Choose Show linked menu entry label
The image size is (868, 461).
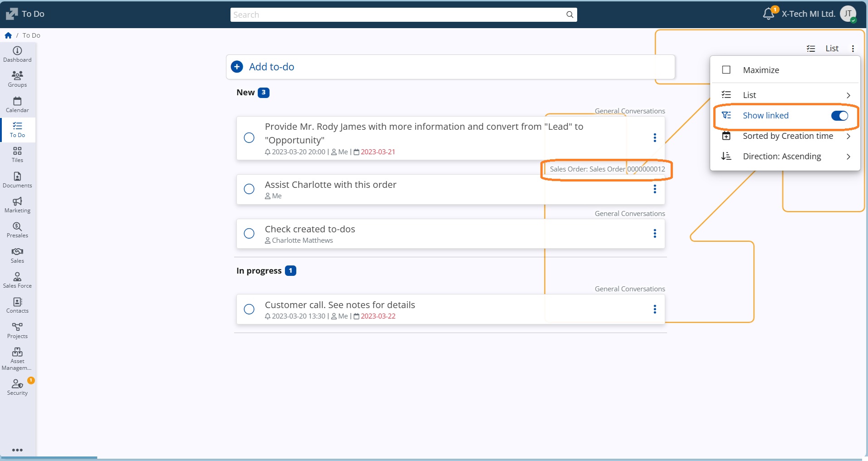[x=765, y=116]
